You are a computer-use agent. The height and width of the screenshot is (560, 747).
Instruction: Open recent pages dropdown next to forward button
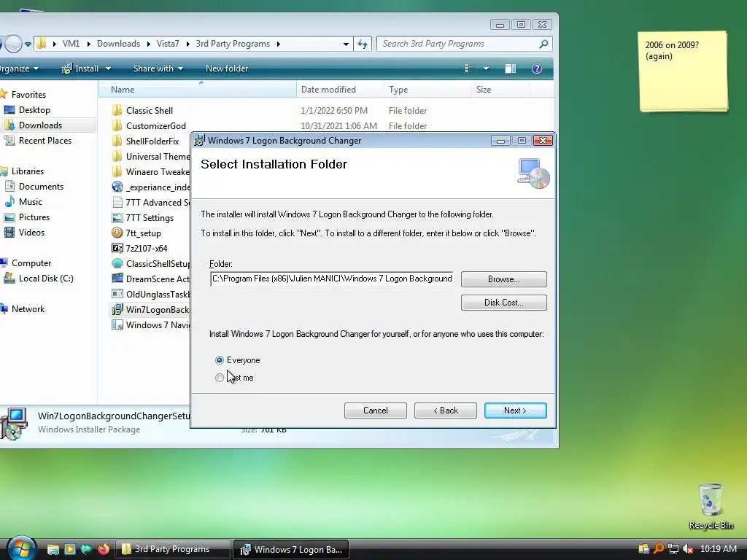coord(28,44)
